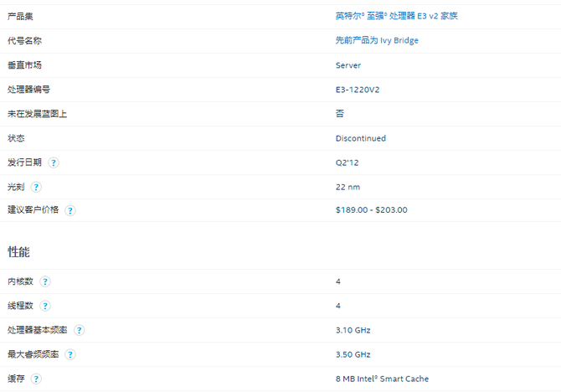Click the 3.10 GHz base frequency value
The width and height of the screenshot is (561, 392).
pyautogui.click(x=353, y=330)
